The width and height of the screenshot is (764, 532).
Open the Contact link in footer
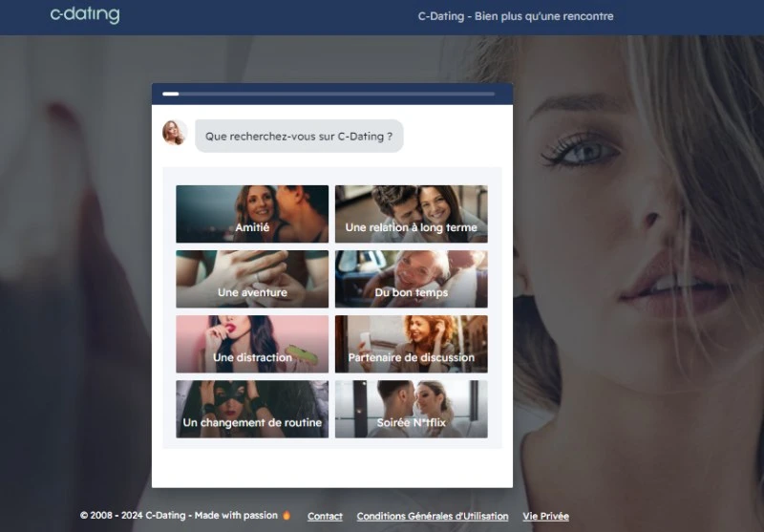(325, 517)
